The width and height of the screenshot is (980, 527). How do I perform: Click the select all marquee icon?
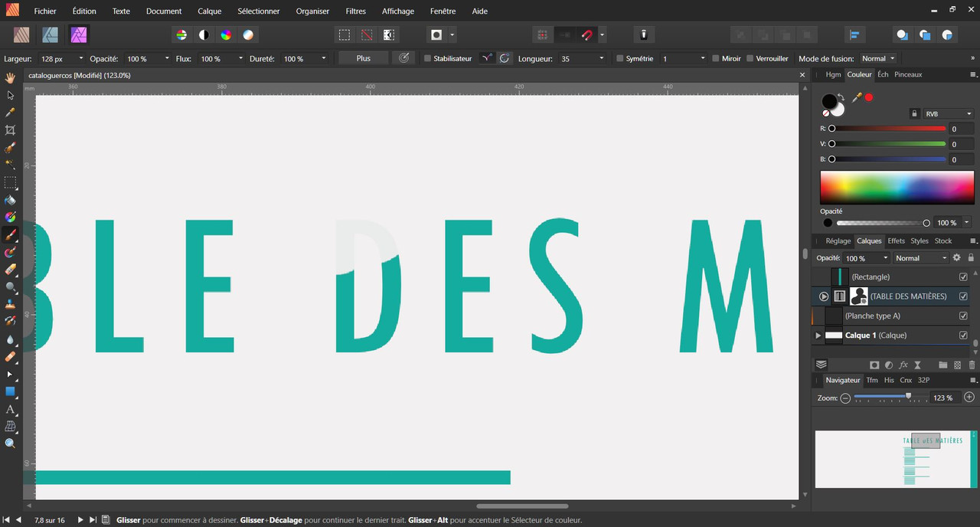click(345, 34)
